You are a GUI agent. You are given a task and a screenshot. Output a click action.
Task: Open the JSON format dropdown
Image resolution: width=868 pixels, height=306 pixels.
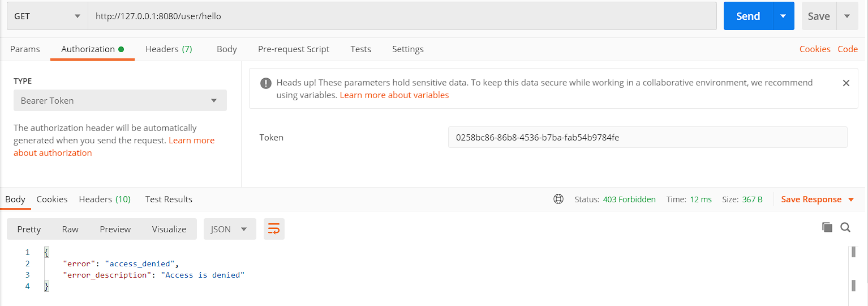click(229, 229)
